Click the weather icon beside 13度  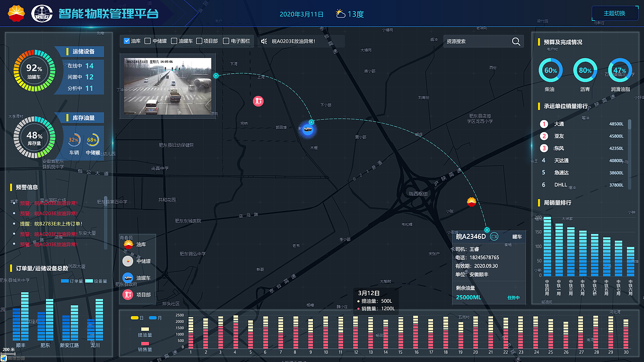click(x=341, y=14)
